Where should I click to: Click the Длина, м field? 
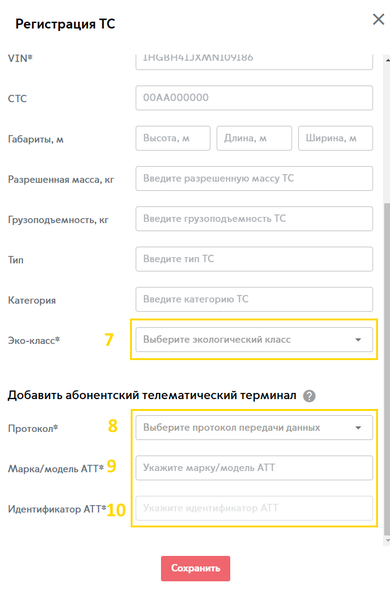[x=254, y=138]
